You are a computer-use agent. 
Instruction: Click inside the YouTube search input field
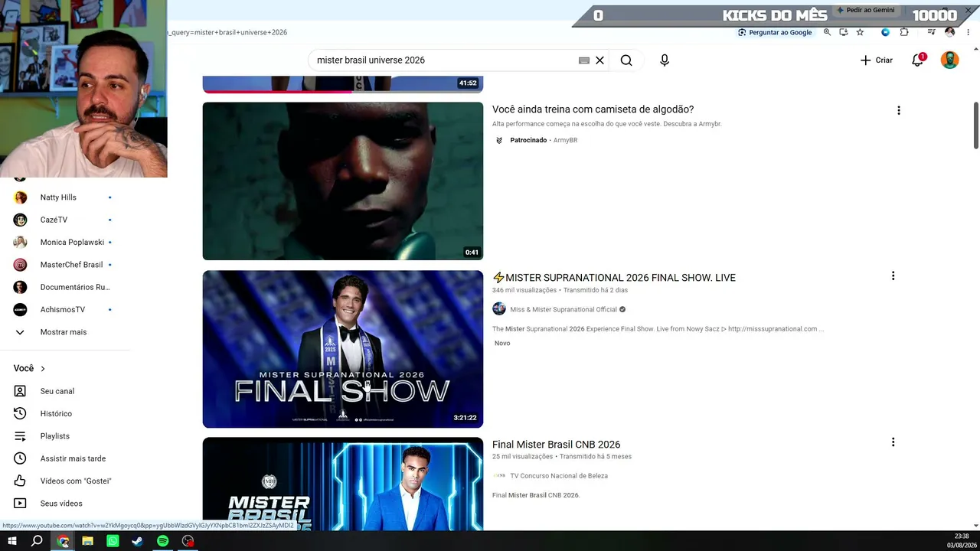[x=444, y=60]
